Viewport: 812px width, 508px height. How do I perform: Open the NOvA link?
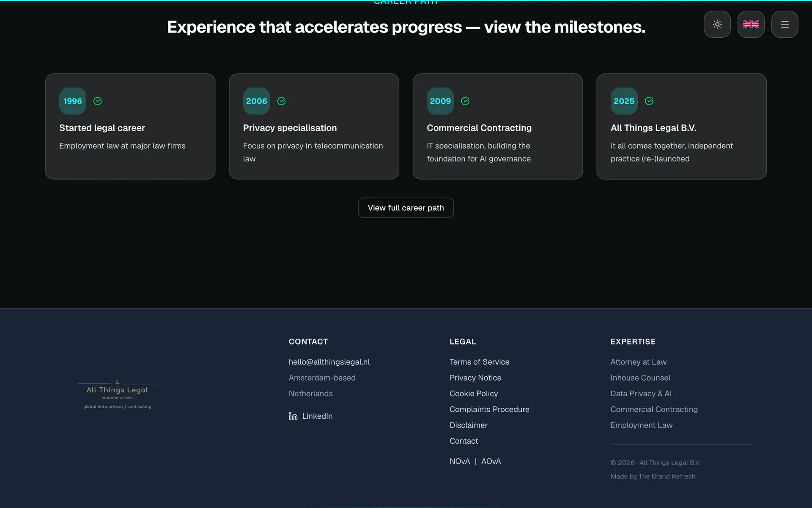(460, 461)
